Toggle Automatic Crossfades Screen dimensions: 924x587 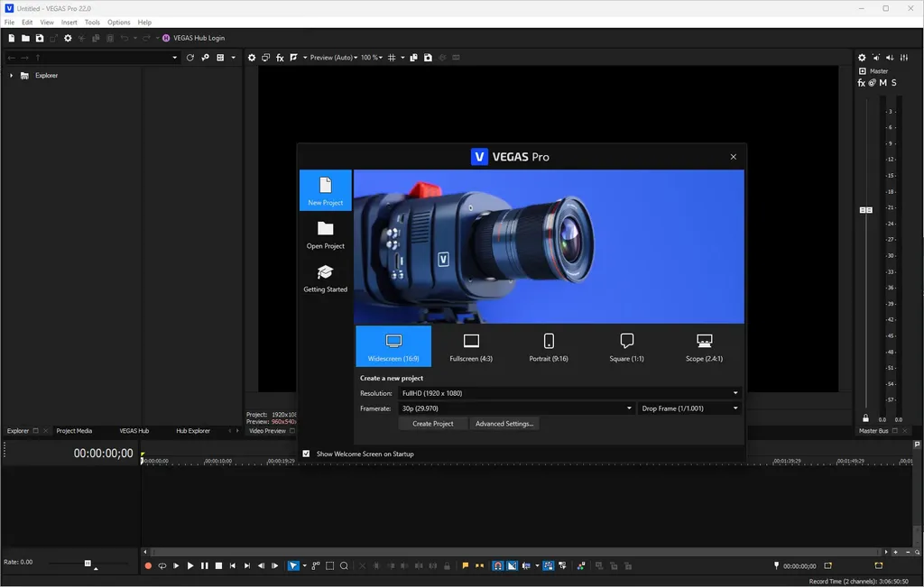513,565
